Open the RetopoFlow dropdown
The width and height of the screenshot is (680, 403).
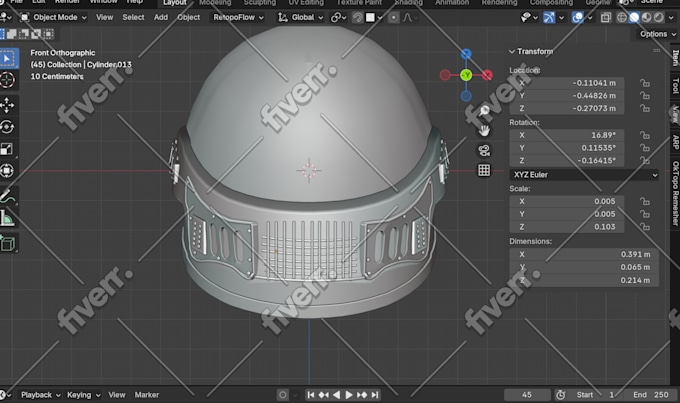(238, 17)
